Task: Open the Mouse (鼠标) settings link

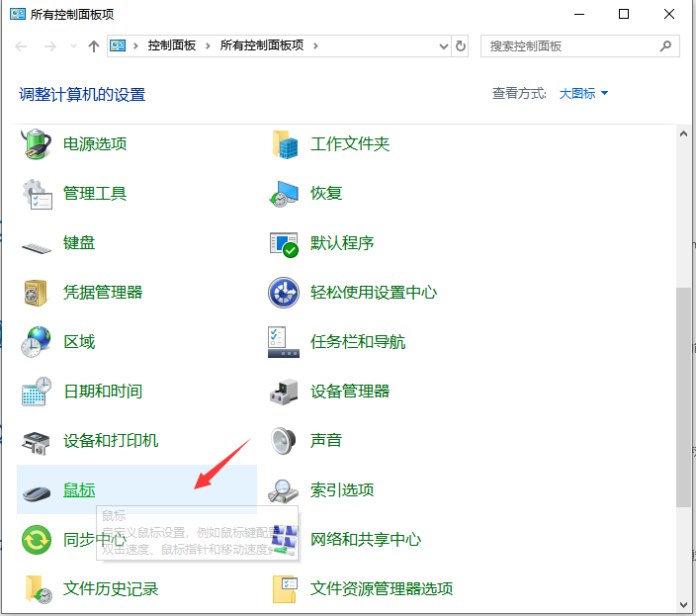Action: 79,490
